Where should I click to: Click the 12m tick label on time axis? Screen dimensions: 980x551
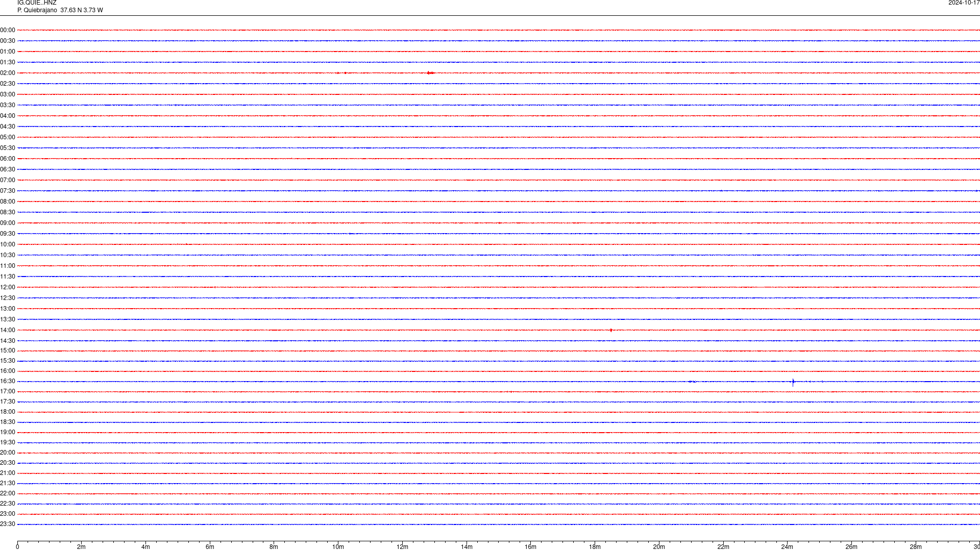[402, 547]
